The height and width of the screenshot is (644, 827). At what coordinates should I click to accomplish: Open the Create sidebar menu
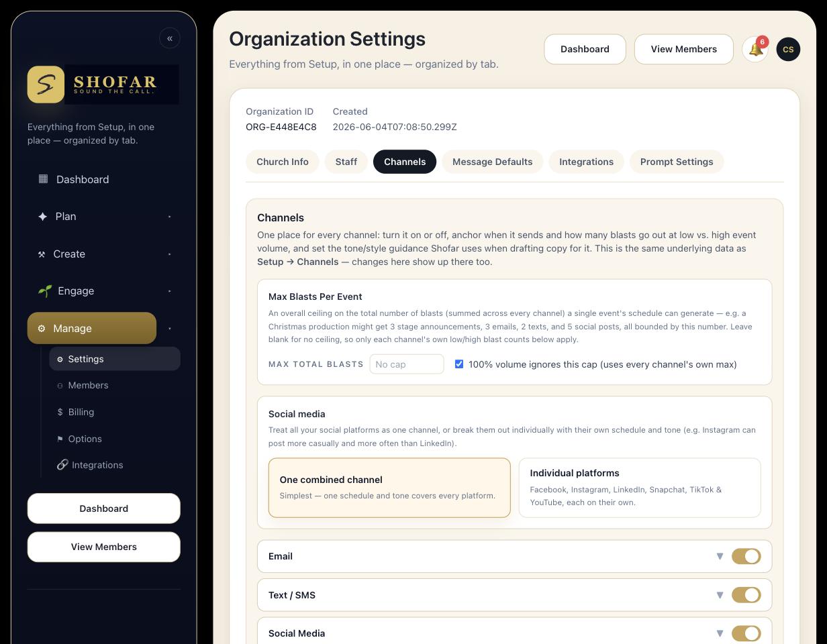point(92,254)
